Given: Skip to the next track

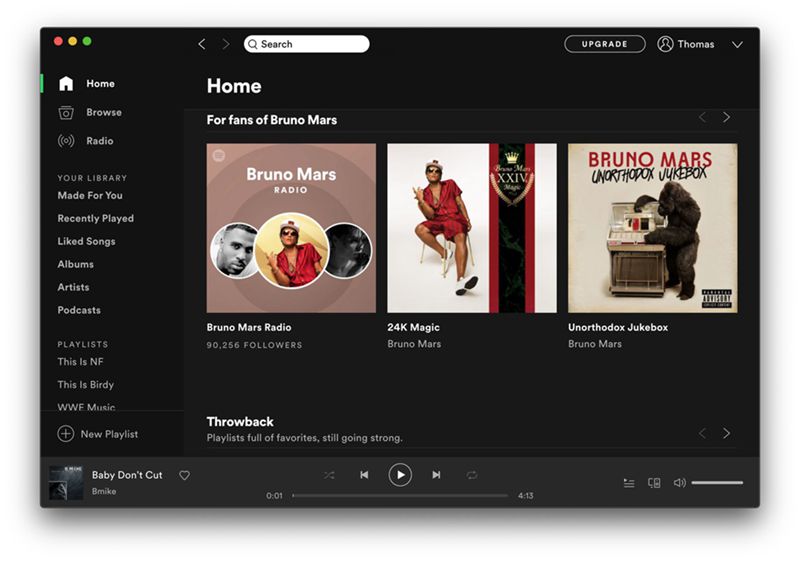Looking at the screenshot, I should coord(436,475).
